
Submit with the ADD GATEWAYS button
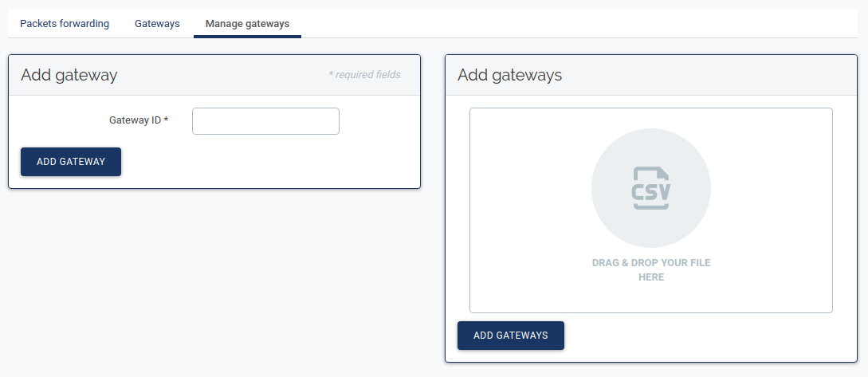pyautogui.click(x=510, y=336)
